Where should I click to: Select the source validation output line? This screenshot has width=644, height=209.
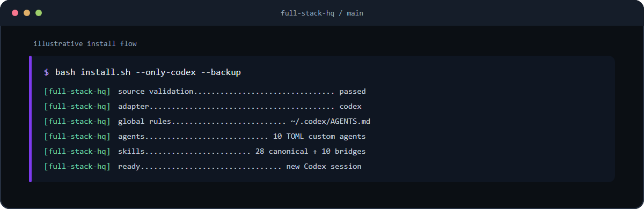[x=205, y=92]
